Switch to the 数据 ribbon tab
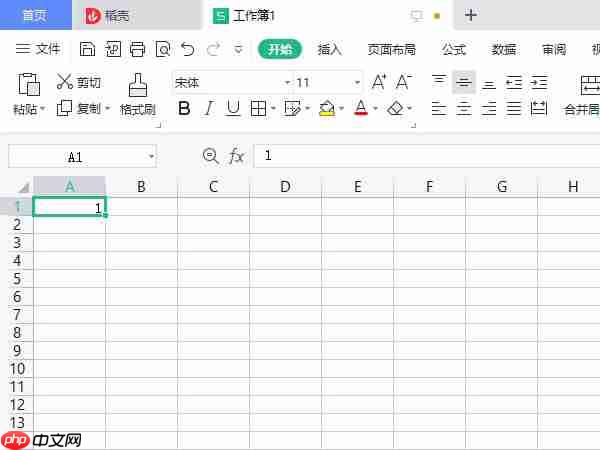The width and height of the screenshot is (600, 450). click(504, 49)
